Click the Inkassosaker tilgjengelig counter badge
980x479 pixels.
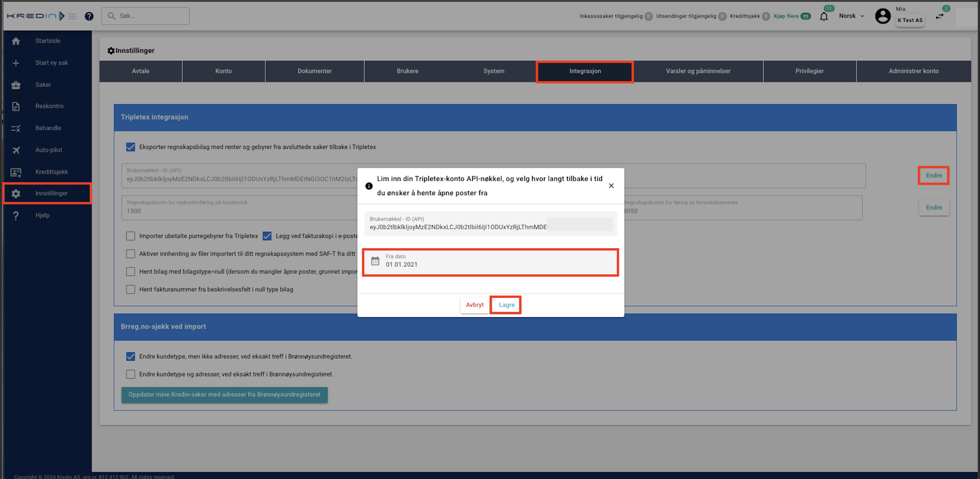(x=649, y=16)
